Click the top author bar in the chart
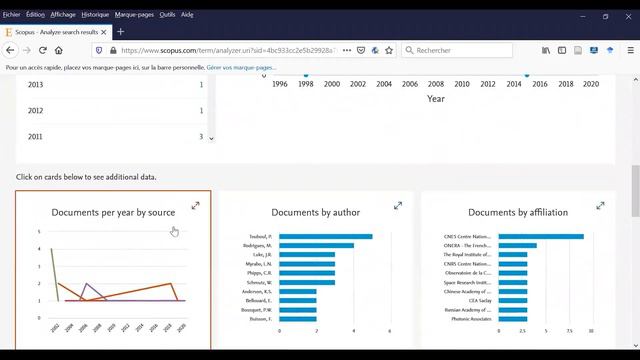 326,236
